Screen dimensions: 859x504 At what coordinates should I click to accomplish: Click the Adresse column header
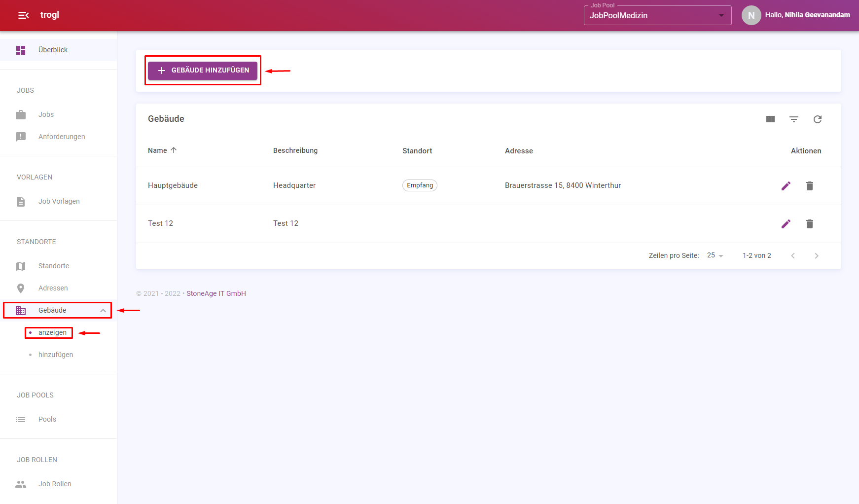[x=519, y=151]
